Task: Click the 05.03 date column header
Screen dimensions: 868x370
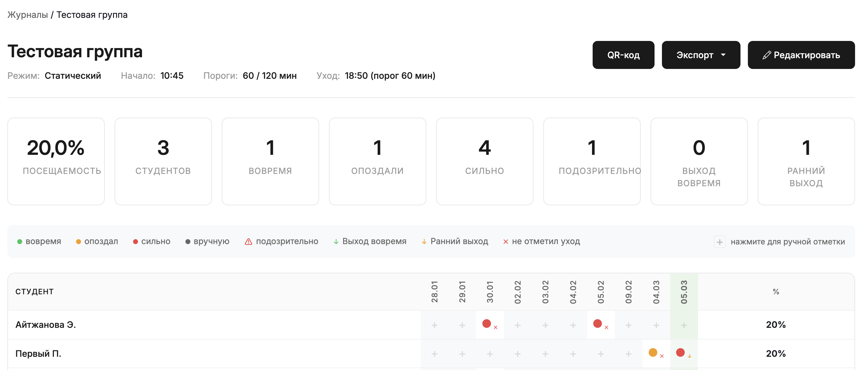Action: tap(684, 292)
